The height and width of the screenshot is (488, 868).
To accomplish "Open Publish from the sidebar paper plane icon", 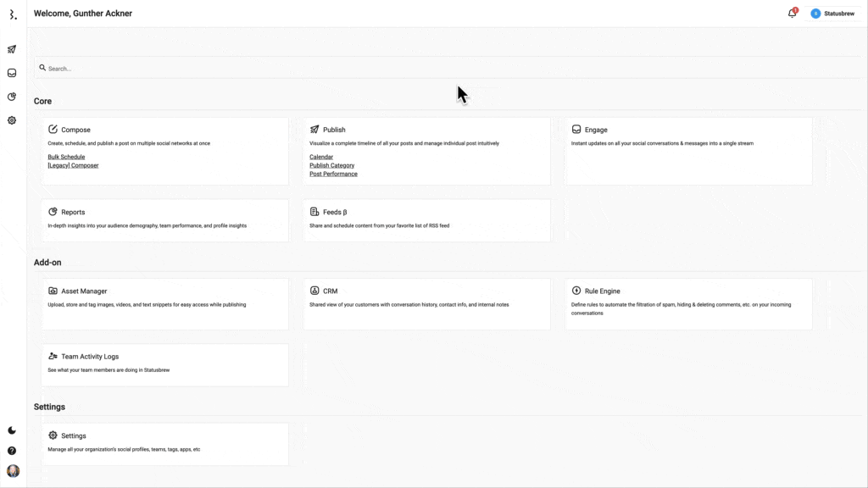I will pos(12,49).
